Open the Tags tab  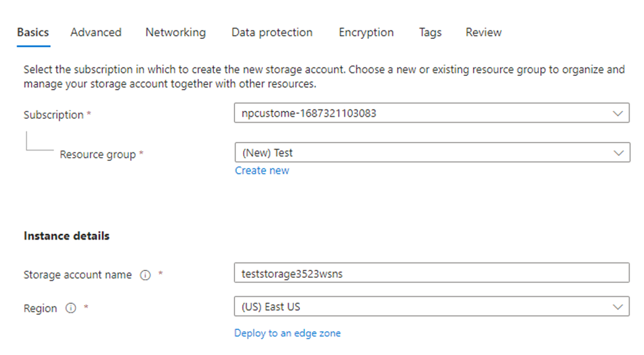(x=430, y=32)
